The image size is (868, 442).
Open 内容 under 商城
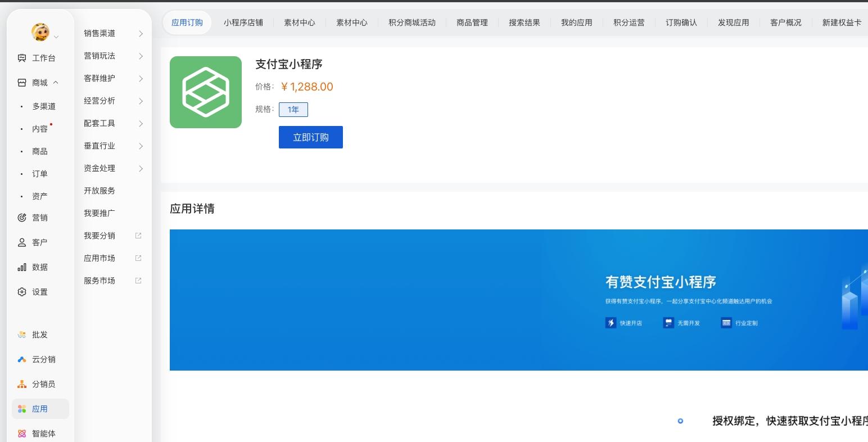[40, 129]
